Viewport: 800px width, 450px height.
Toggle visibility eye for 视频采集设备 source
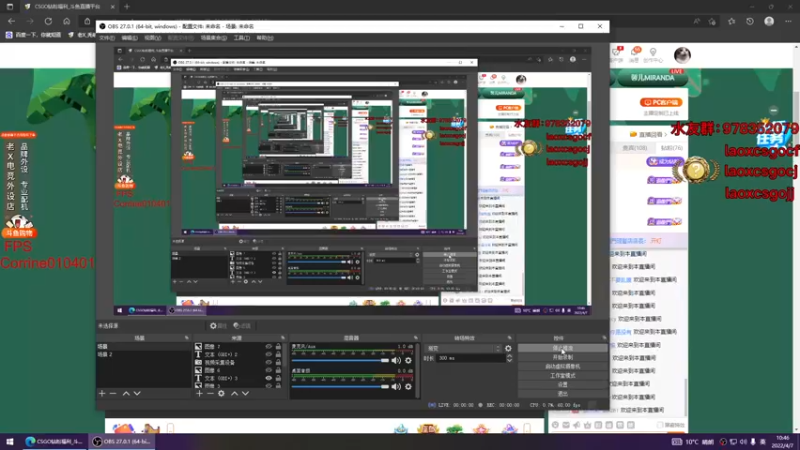[x=268, y=362]
